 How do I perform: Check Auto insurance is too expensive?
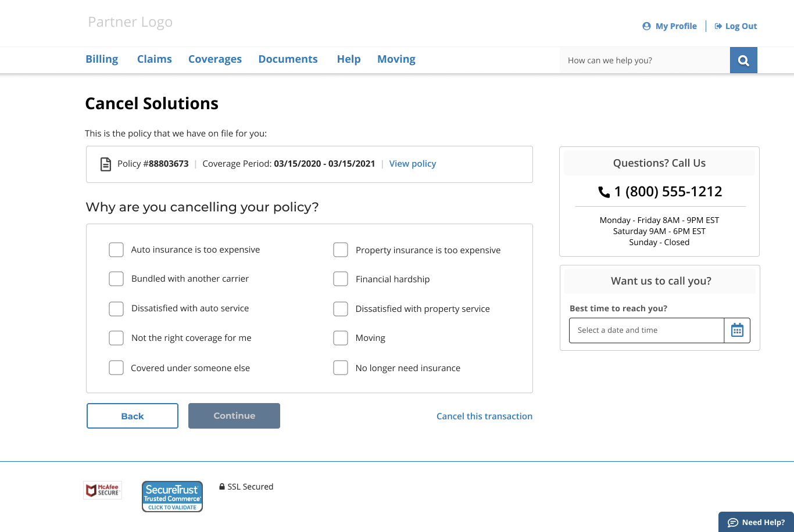[116, 250]
